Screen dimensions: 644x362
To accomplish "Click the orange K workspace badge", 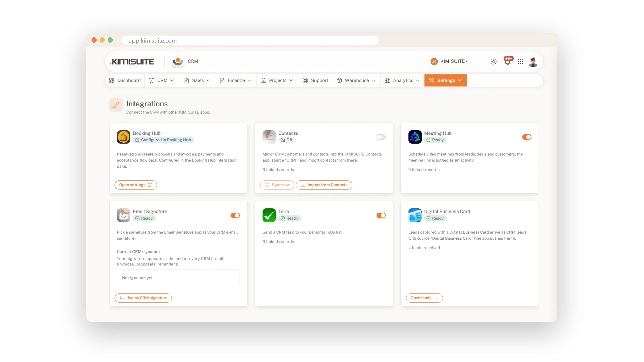I will (434, 61).
